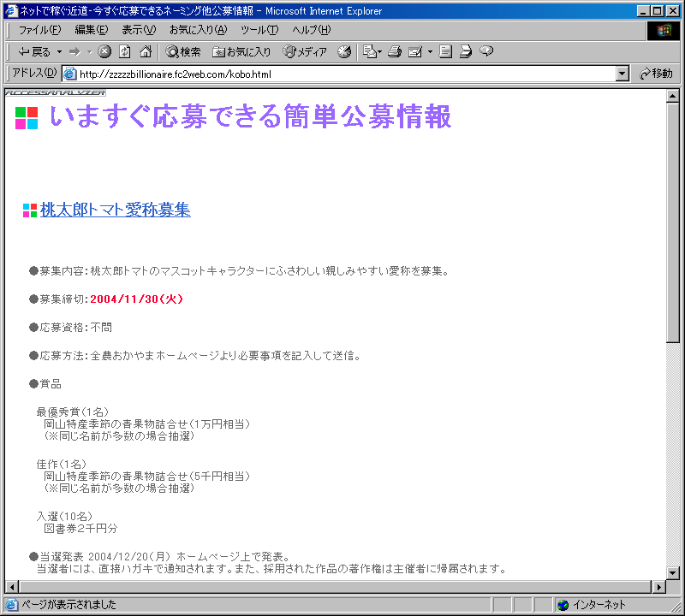Image resolution: width=685 pixels, height=616 pixels.
Task: Click the IE icon in title bar
Action: point(11,11)
